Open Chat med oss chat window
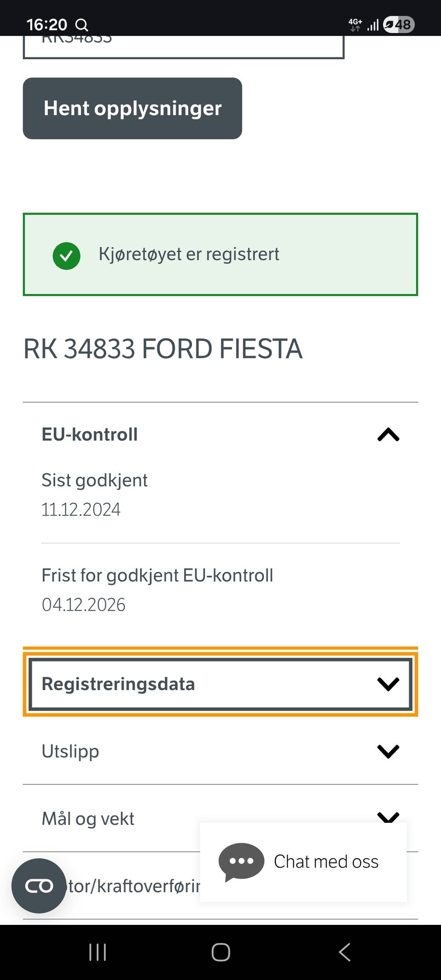The height and width of the screenshot is (980, 441). pos(326,862)
